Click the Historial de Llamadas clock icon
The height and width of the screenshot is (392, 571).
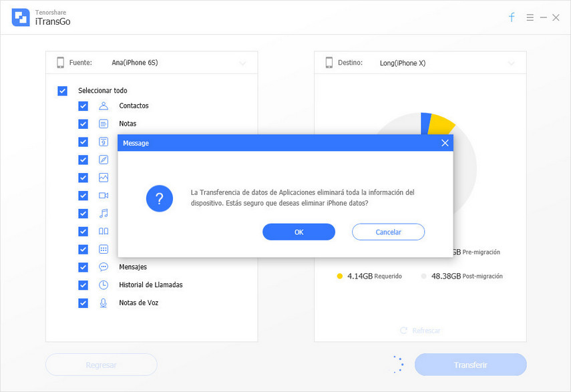[104, 285]
